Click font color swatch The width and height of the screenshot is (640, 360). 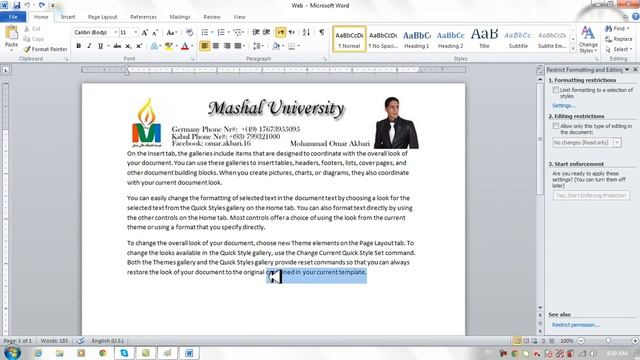pyautogui.click(x=185, y=46)
